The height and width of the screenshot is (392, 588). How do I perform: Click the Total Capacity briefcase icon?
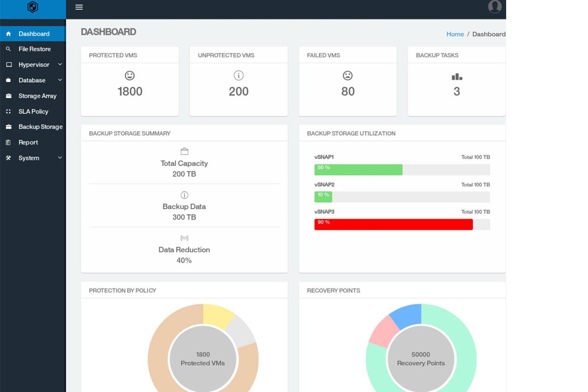[184, 151]
